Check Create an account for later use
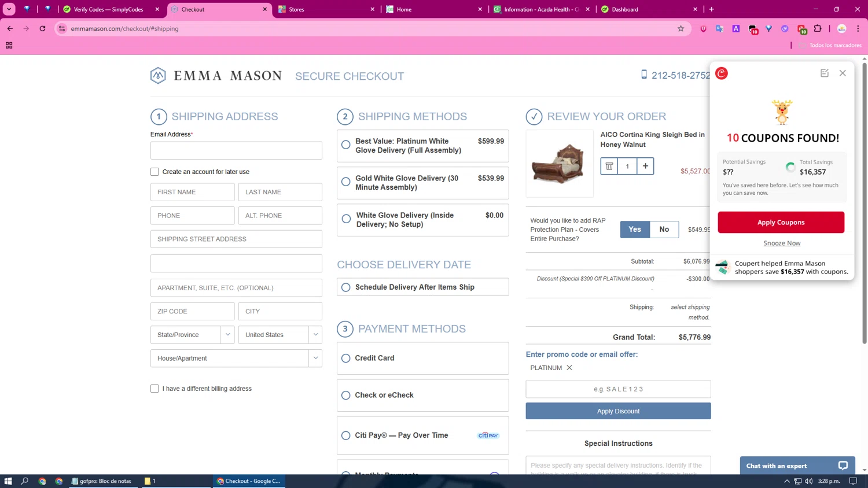The image size is (868, 488). click(155, 172)
